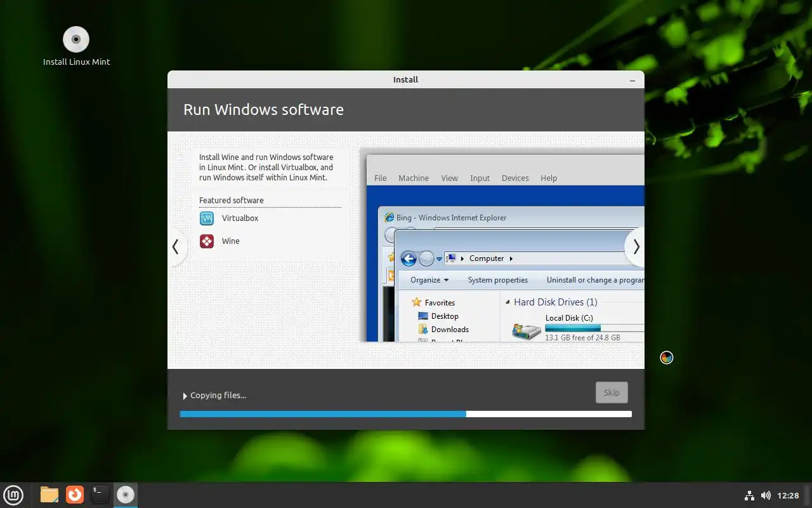The image size is (812, 508).
Task: Click the Virtualbox icon in Featured software
Action: point(207,218)
